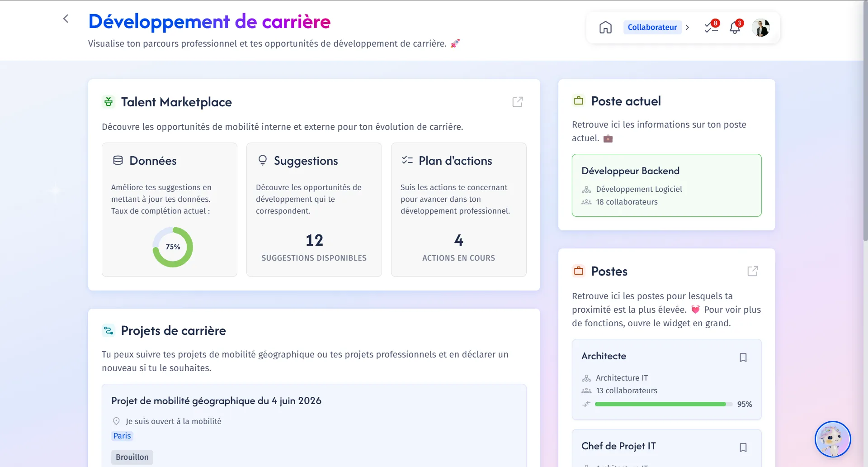
Task: Open the Chef de Projet IT card title
Action: [618, 446]
